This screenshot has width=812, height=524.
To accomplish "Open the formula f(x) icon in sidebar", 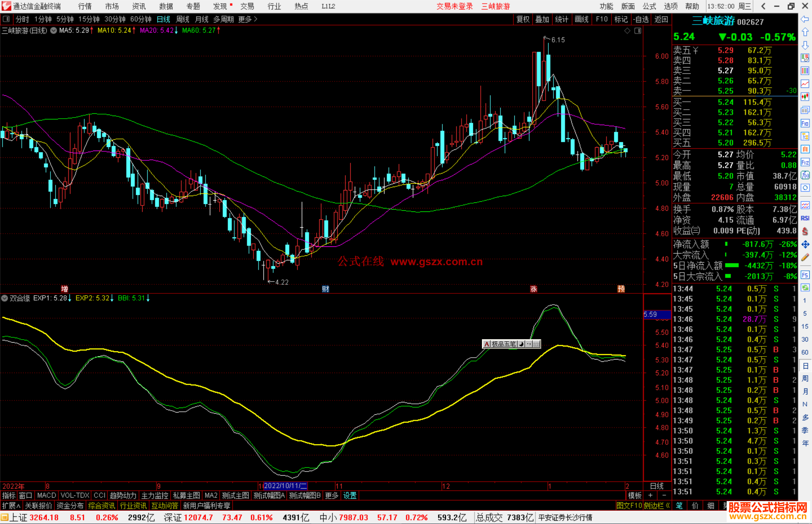I will pos(805,175).
